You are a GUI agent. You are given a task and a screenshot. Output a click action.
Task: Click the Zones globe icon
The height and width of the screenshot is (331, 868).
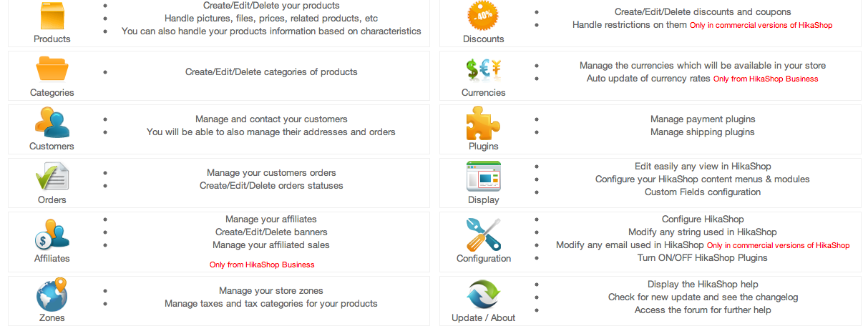point(52,294)
